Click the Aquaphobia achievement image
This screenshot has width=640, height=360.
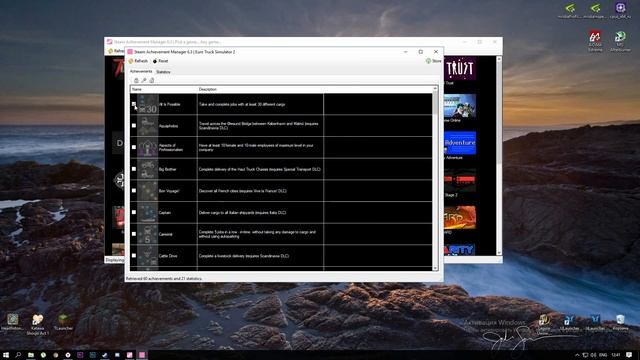147,126
